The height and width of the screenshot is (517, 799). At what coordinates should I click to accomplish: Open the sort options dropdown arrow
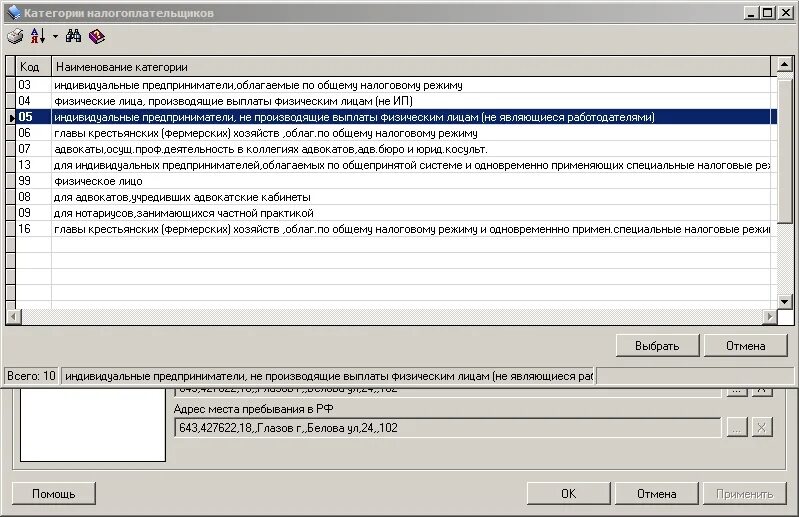pos(55,36)
